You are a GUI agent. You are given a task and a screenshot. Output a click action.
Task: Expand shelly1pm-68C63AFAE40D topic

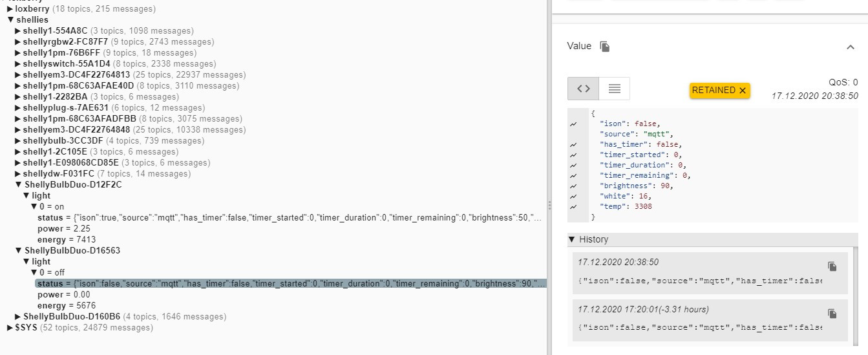click(17, 86)
